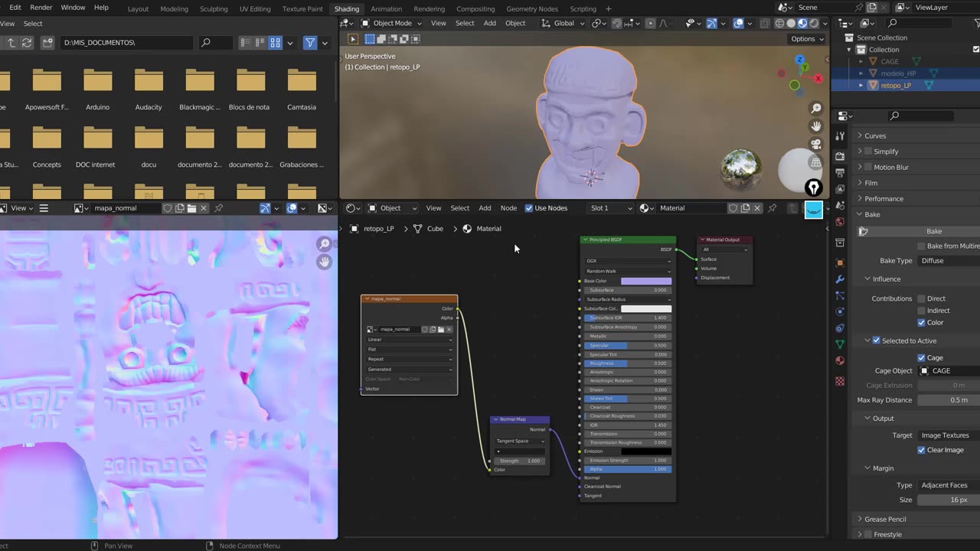The image size is (980, 551).
Task: Open the Node menu in shader editor
Action: [508, 208]
